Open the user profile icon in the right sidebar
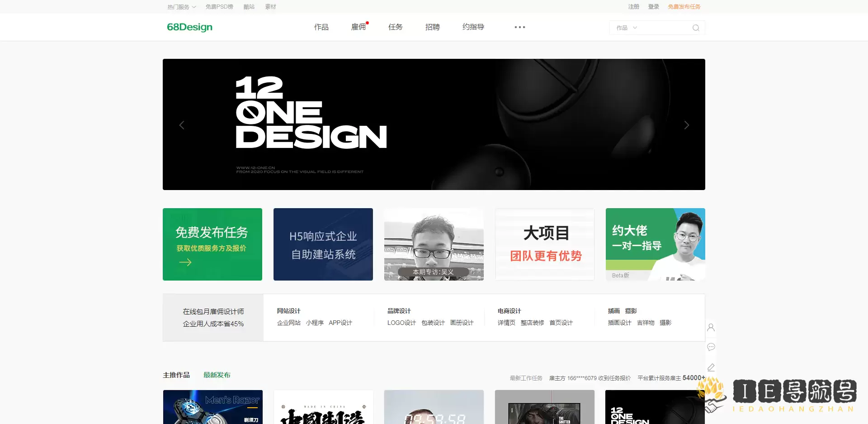 (711, 327)
